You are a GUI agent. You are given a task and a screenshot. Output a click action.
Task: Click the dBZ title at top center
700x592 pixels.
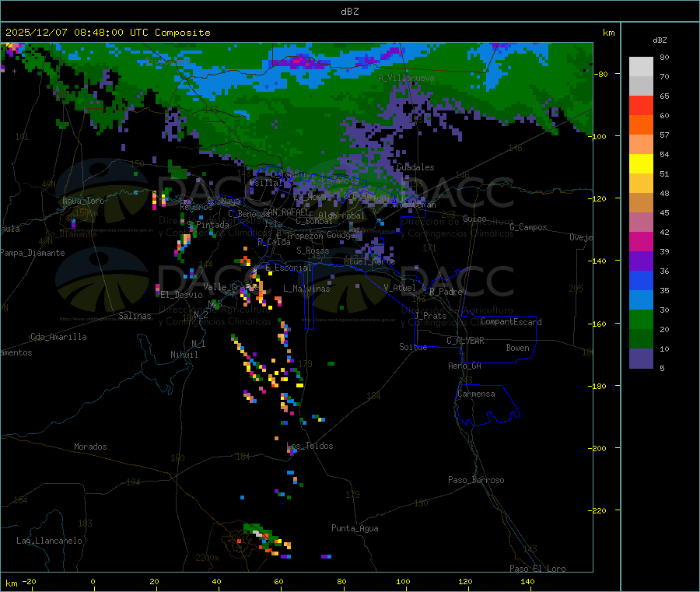point(349,12)
